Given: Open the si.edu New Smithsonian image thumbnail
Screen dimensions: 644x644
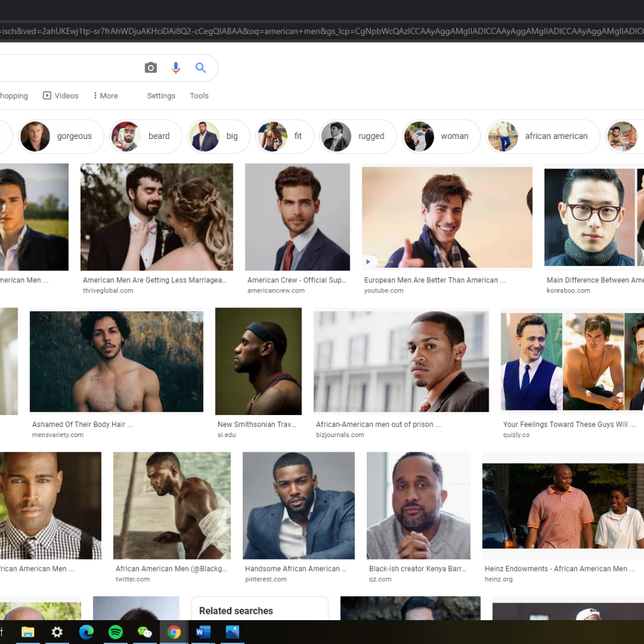Looking at the screenshot, I should coord(258,361).
